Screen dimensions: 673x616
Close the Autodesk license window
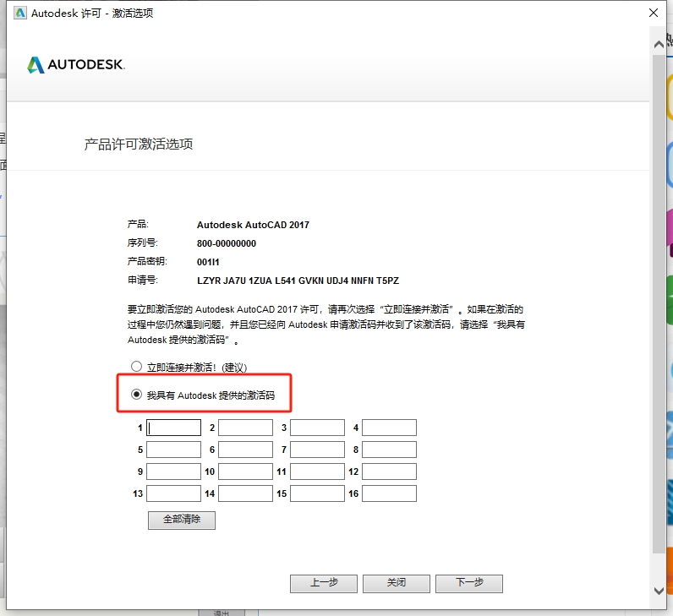(654, 13)
